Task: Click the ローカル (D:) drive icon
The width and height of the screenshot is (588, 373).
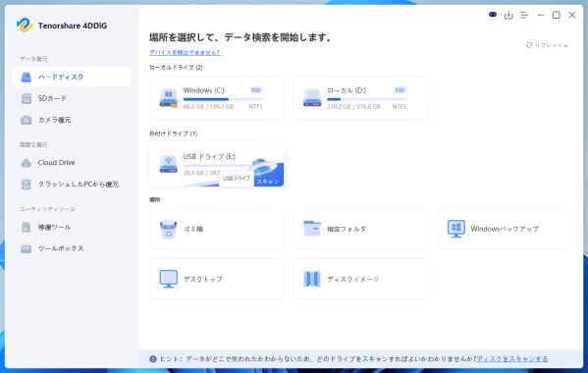Action: [312, 98]
